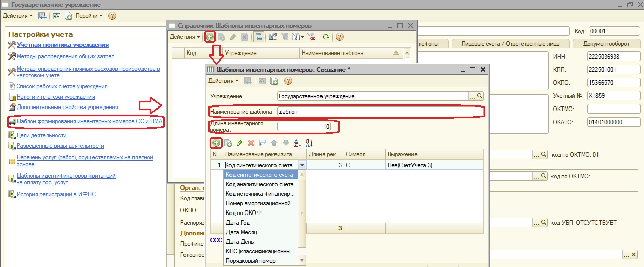
Task: Select Номер амортизационной... from list
Action: point(260,203)
